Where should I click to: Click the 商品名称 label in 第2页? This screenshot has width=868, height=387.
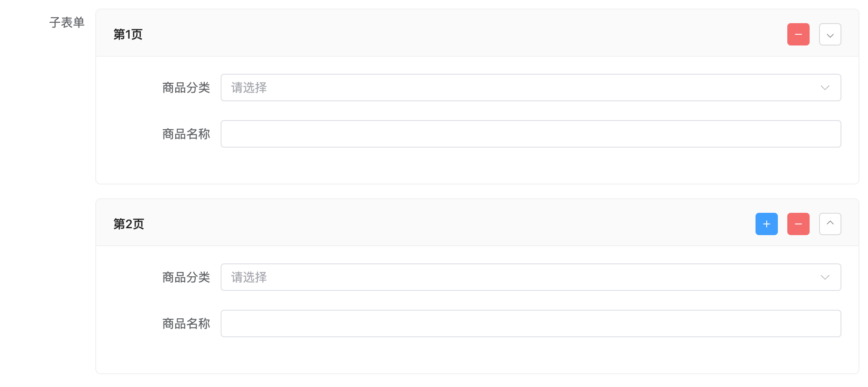click(x=186, y=324)
